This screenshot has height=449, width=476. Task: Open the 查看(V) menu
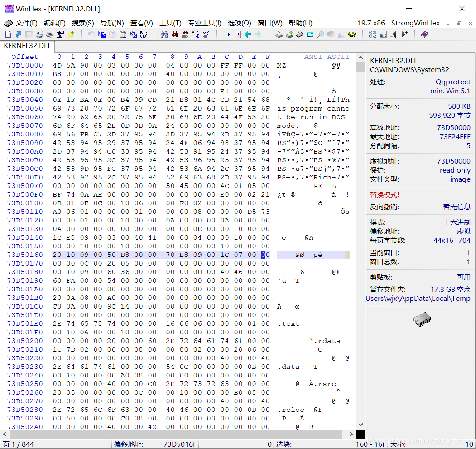coord(141,23)
